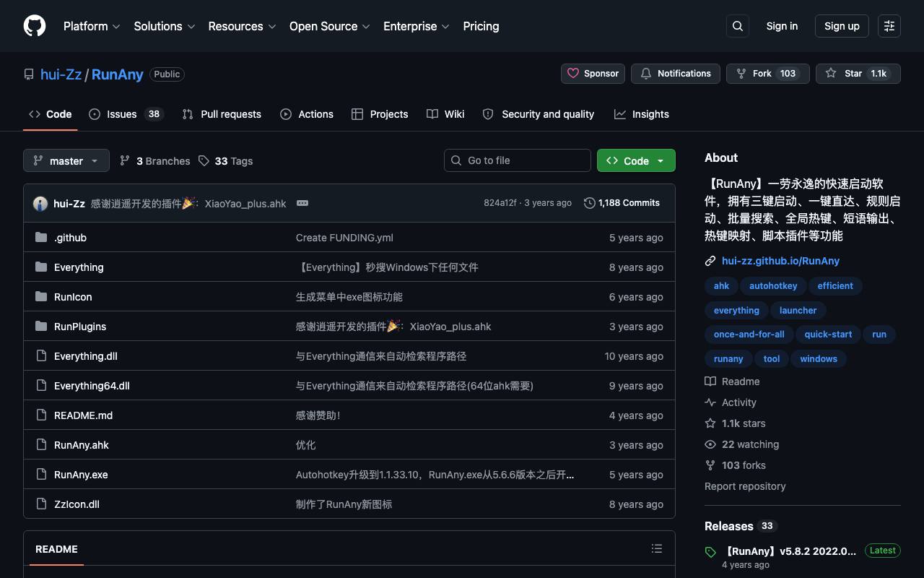
Task: Select the README tab heading
Action: pos(56,549)
